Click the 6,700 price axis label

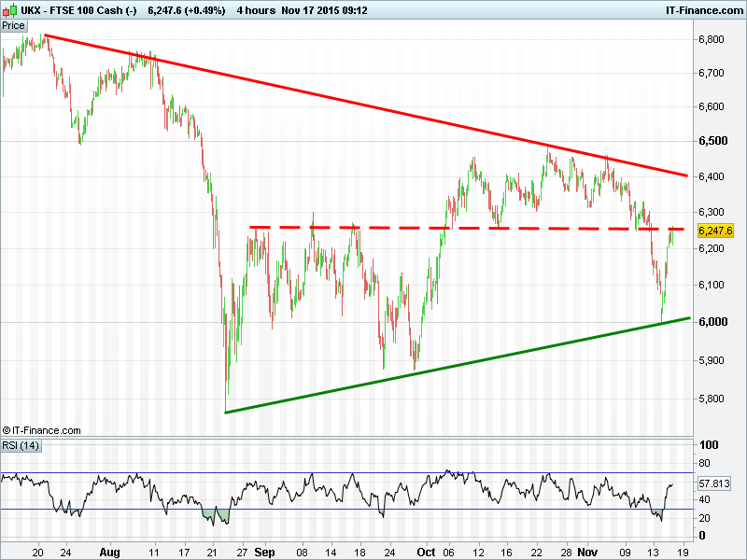click(712, 73)
